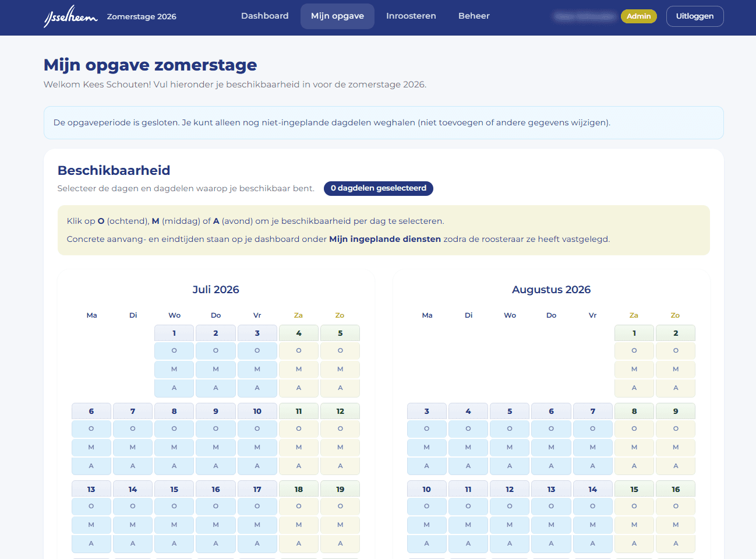This screenshot has width=756, height=559.
Task: Click the Augustus 2026 month title
Action: (x=552, y=290)
